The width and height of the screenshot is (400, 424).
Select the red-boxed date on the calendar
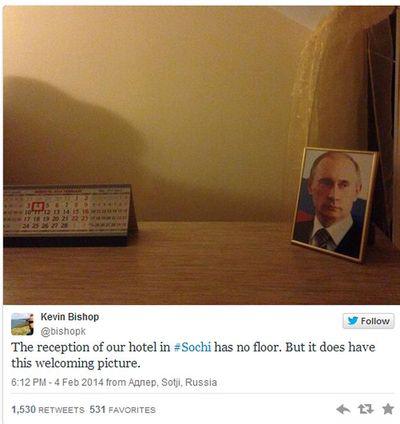tap(39, 205)
